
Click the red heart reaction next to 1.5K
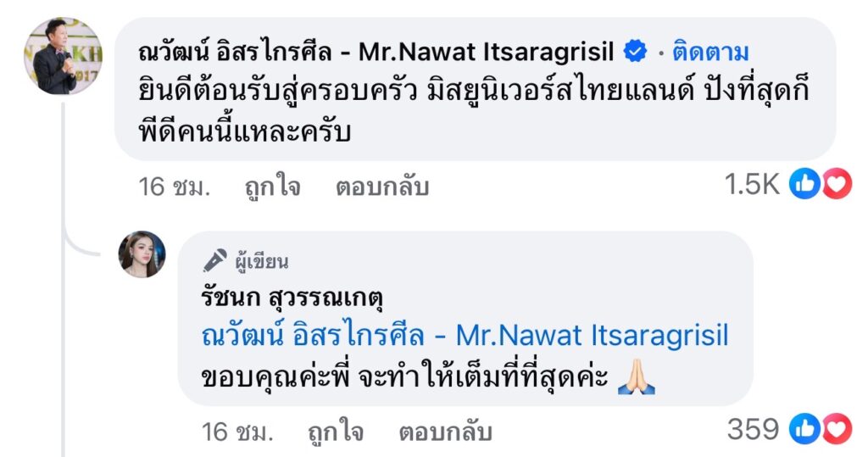[836, 185]
